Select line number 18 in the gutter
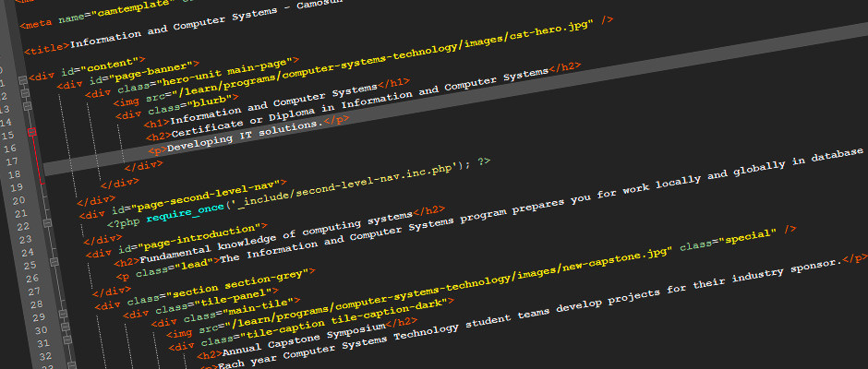This screenshot has width=868, height=369. pyautogui.click(x=14, y=175)
